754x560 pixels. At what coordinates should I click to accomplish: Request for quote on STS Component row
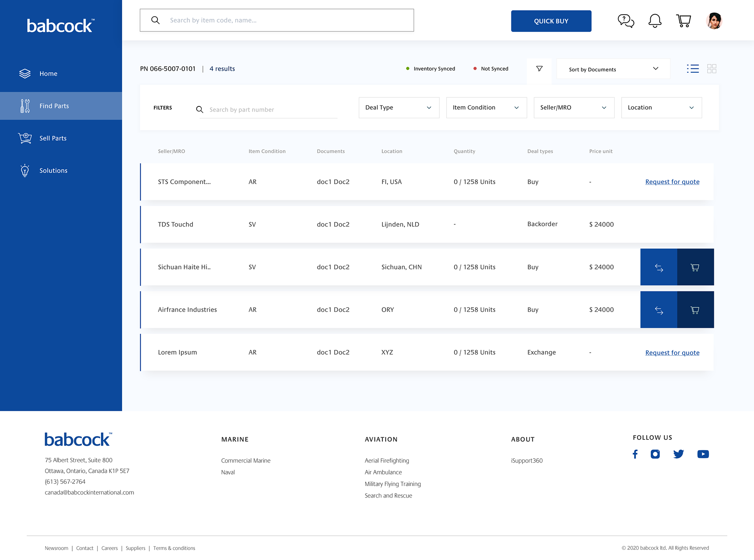pos(672,182)
